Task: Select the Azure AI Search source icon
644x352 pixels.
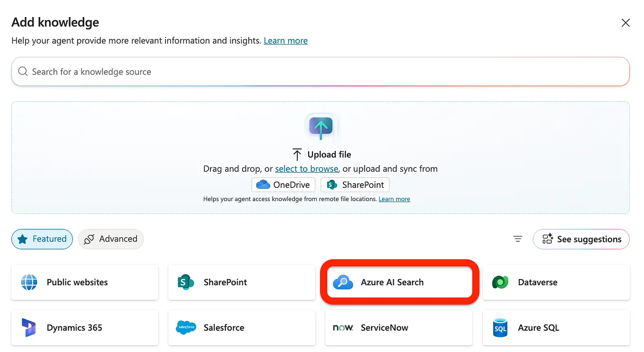Action: click(343, 282)
